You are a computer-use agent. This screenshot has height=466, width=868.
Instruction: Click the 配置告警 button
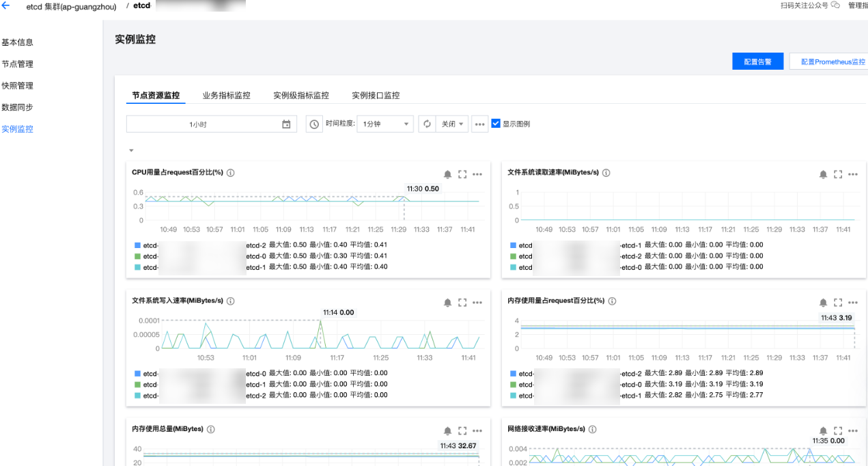coord(758,61)
